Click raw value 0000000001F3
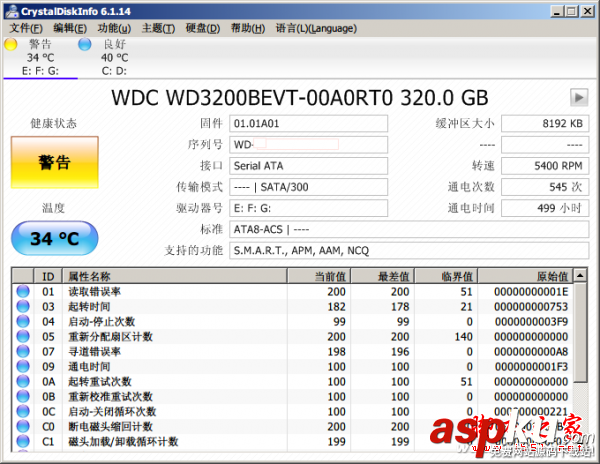 (x=531, y=367)
